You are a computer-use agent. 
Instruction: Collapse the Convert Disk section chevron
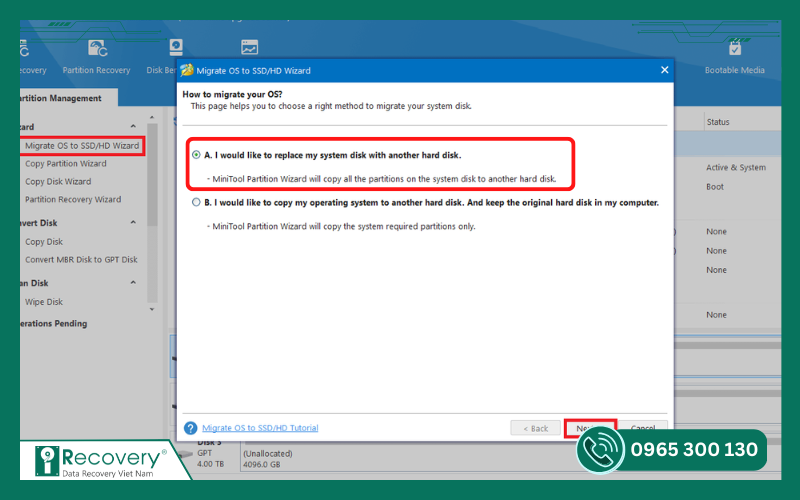coord(133,222)
